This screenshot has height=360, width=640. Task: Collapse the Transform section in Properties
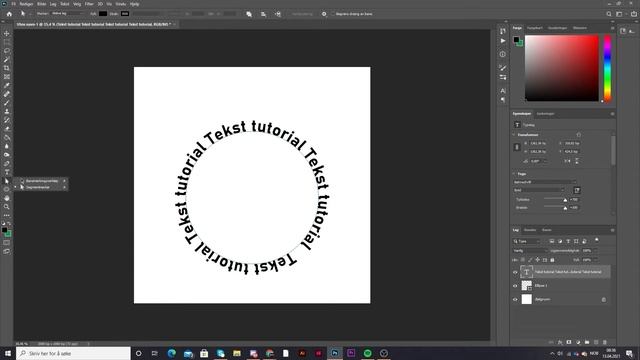514,135
